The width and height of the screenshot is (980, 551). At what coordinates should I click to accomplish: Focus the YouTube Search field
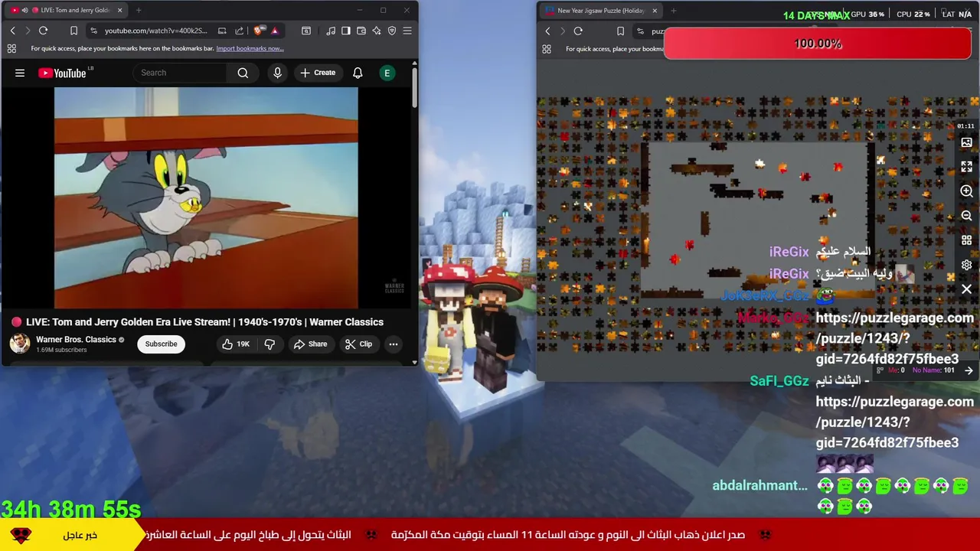(180, 73)
